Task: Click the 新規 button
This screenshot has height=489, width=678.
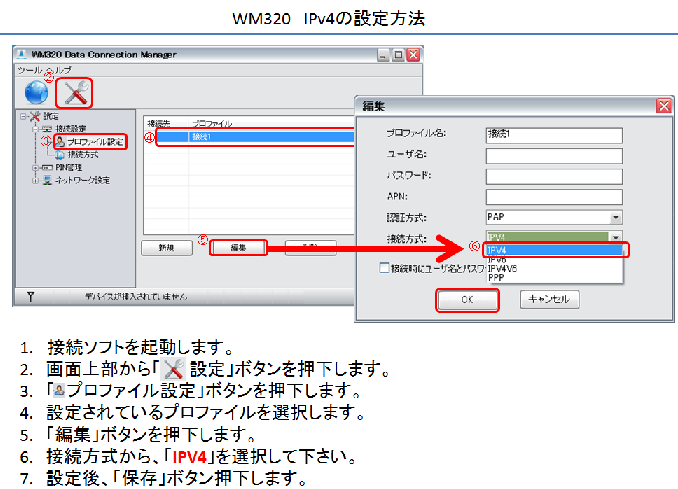Action: (x=166, y=248)
